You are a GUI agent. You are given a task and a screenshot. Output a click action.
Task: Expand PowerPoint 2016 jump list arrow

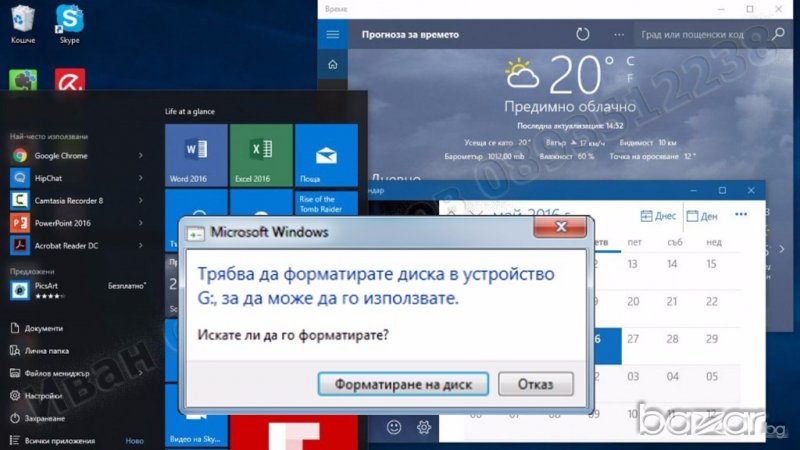pyautogui.click(x=141, y=223)
